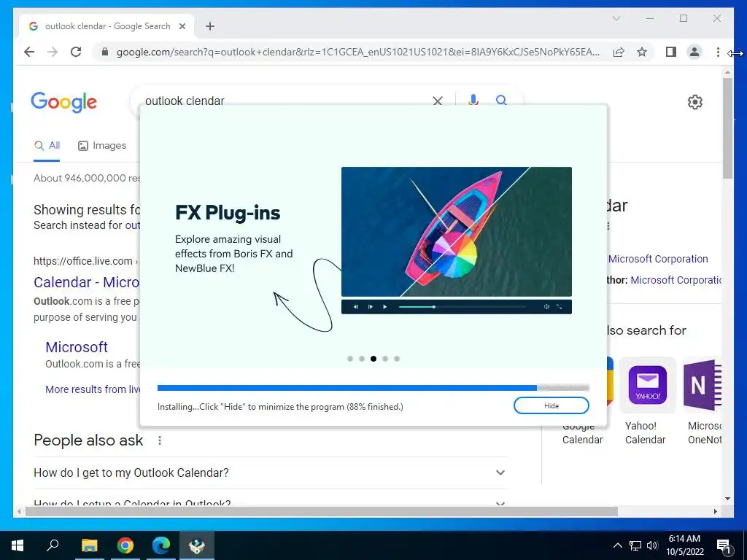Select the first carousel dot in installer
The width and height of the screenshot is (747, 560).
click(x=350, y=359)
